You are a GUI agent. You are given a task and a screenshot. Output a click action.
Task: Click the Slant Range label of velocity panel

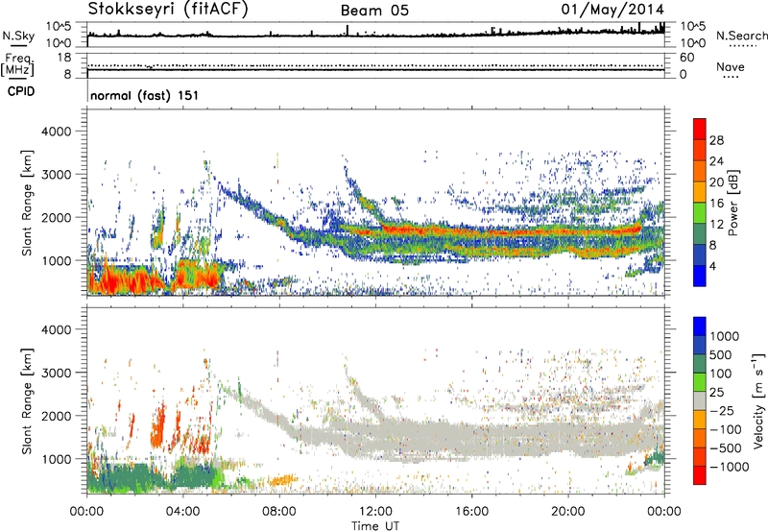click(27, 400)
